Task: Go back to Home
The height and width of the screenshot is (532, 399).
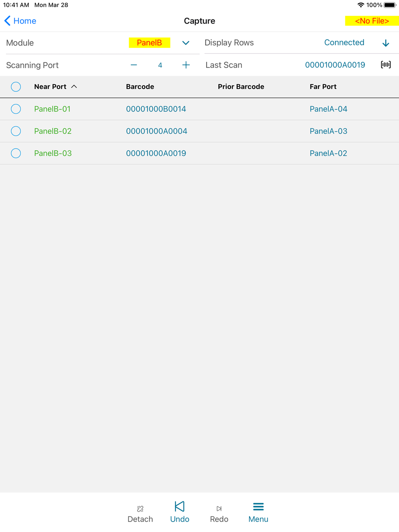Action: click(x=20, y=21)
